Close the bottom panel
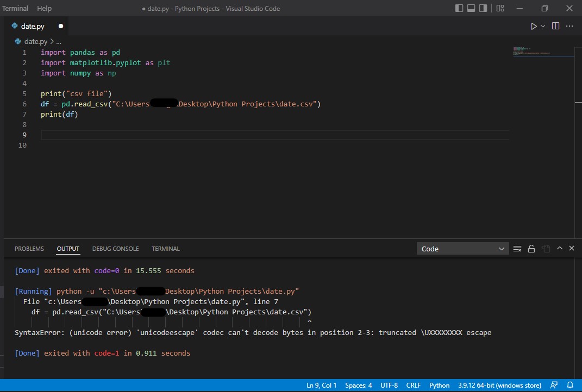The height and width of the screenshot is (392, 582). 572,249
